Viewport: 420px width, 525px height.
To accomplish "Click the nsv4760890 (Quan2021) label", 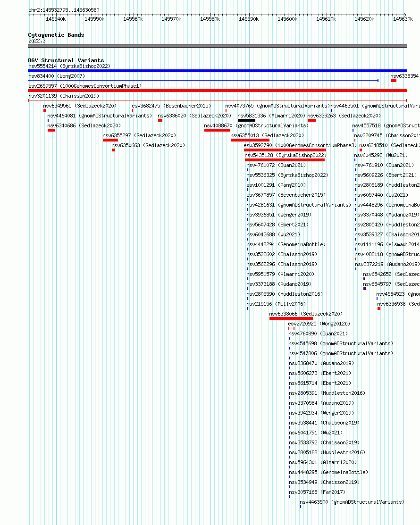I will pyautogui.click(x=318, y=334).
